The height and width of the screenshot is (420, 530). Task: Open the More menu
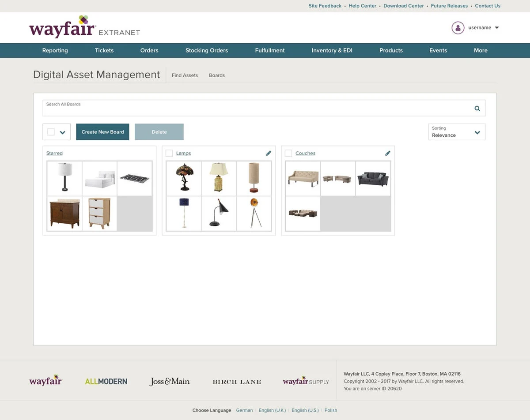coord(481,50)
